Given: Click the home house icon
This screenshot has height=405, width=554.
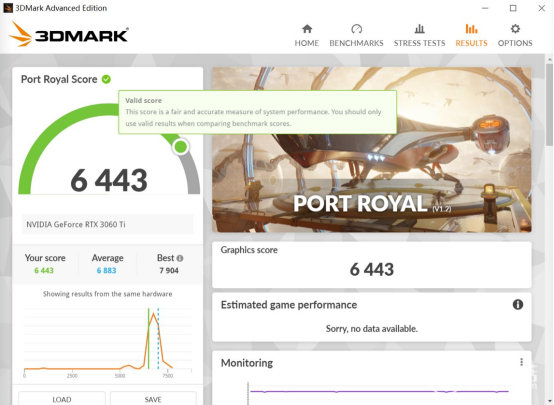Looking at the screenshot, I should 307,29.
